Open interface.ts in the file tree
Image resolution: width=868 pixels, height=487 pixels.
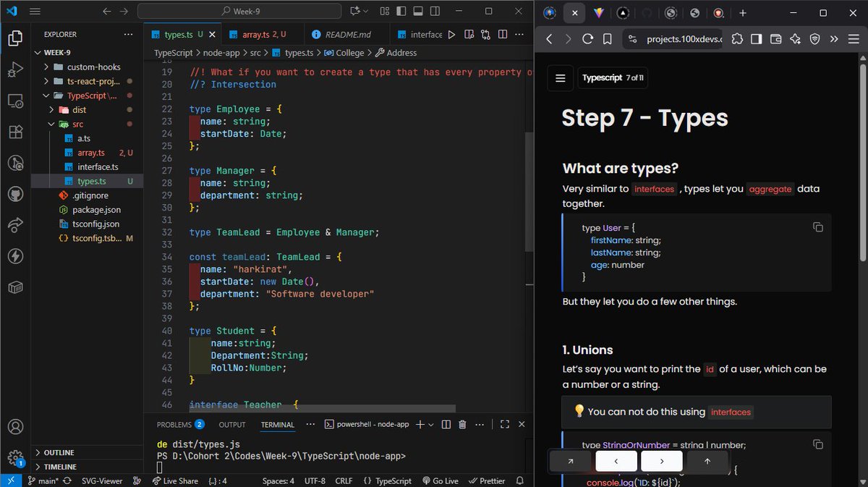pyautogui.click(x=88, y=167)
